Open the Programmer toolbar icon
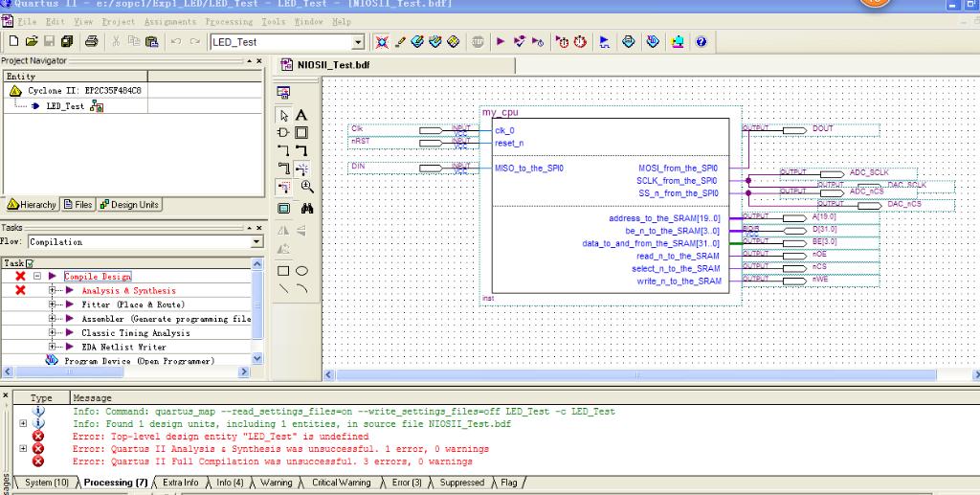980x495 pixels. tap(653, 42)
